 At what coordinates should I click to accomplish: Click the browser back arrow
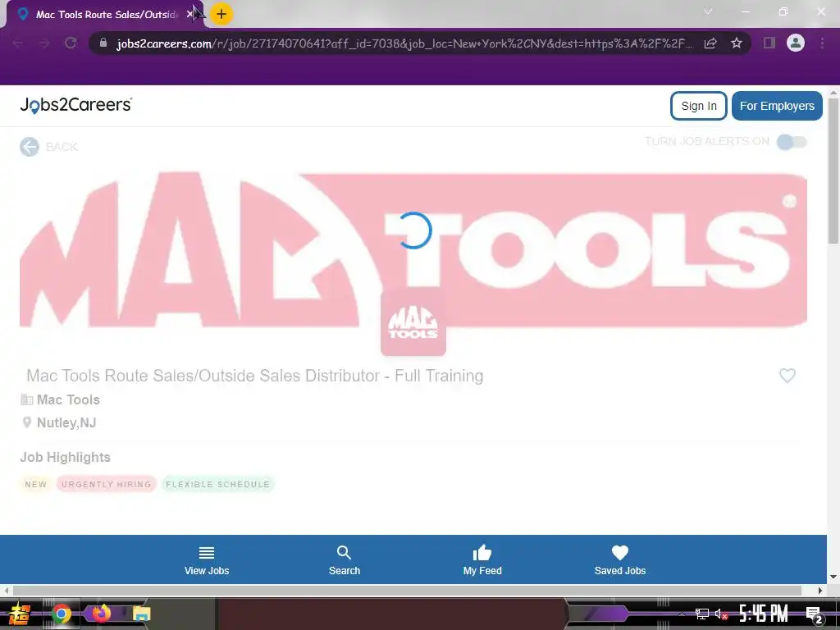(x=18, y=43)
